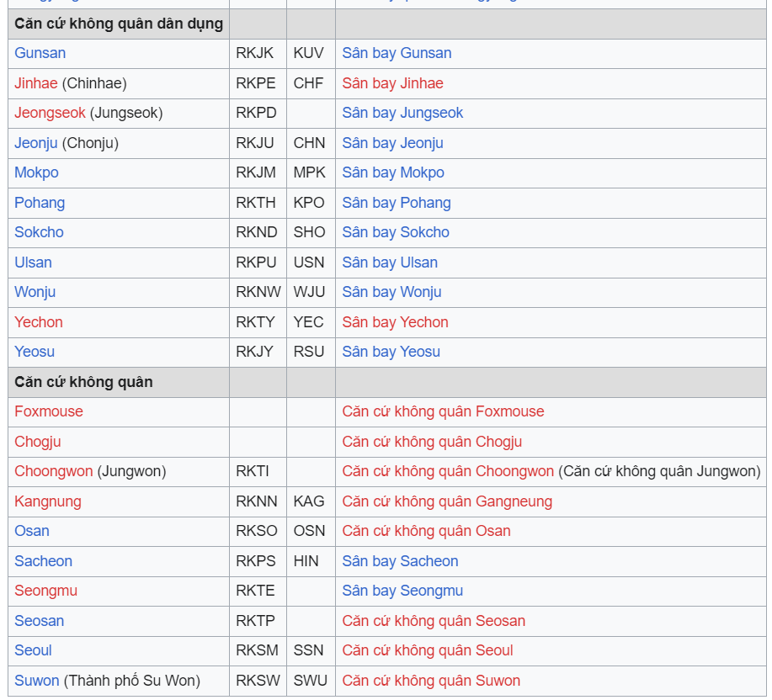Open the Sân bay Mokpo link

[393, 172]
